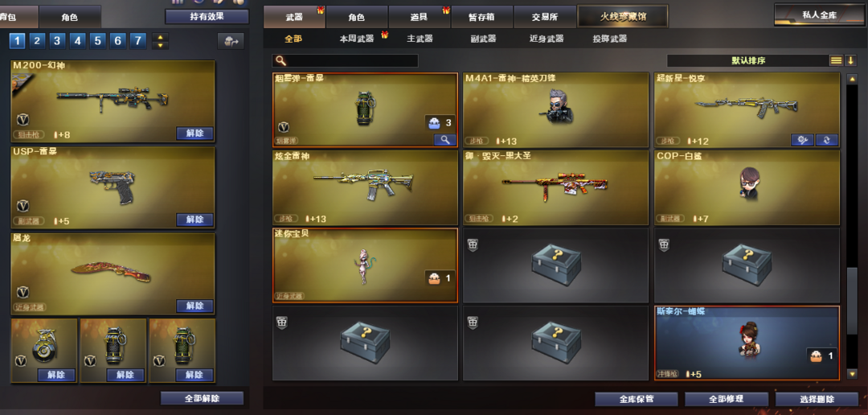Switch to the 道具 tab
Image resolution: width=868 pixels, height=415 pixels.
(419, 17)
